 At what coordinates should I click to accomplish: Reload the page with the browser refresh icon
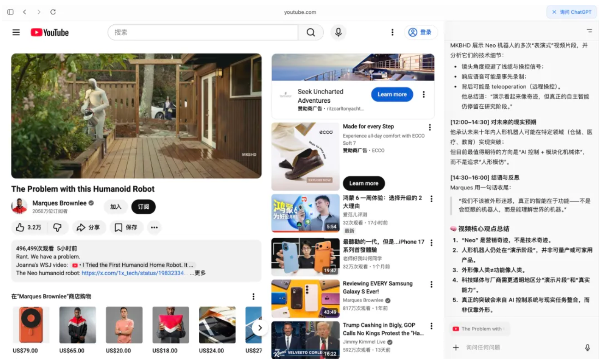(53, 12)
